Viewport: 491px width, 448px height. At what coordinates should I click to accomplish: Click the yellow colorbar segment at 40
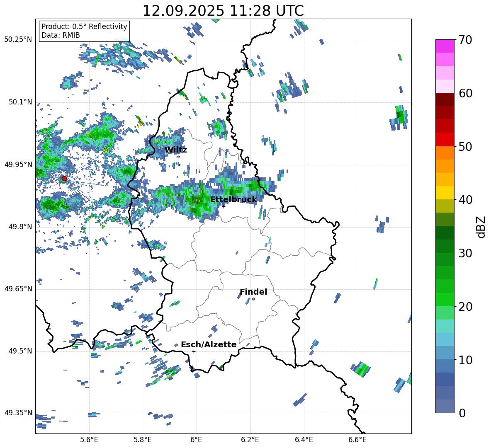click(x=445, y=193)
